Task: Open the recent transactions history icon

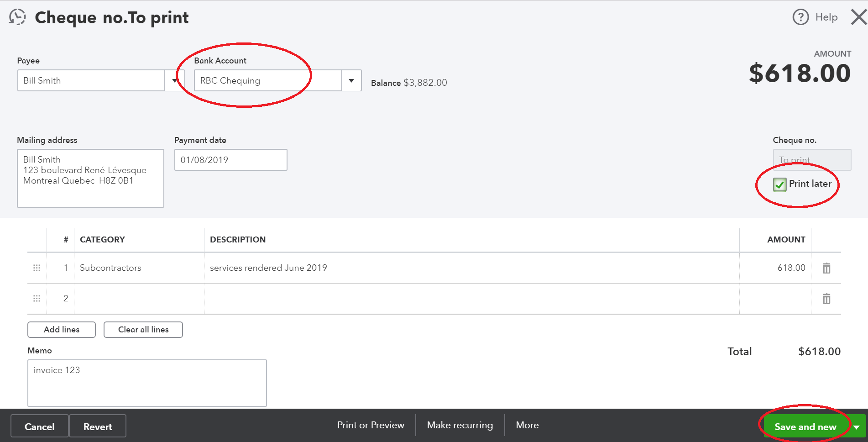Action: coord(17,17)
